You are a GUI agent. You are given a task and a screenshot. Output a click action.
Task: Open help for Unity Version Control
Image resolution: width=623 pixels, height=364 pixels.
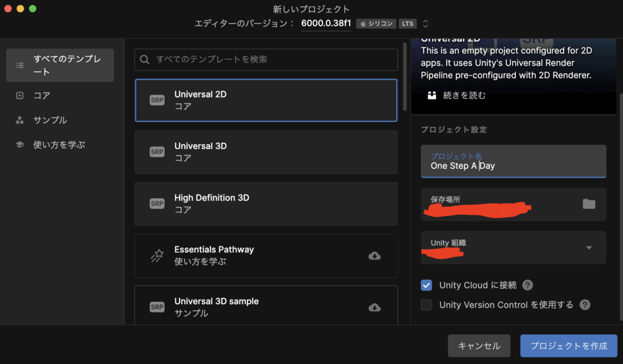click(585, 305)
